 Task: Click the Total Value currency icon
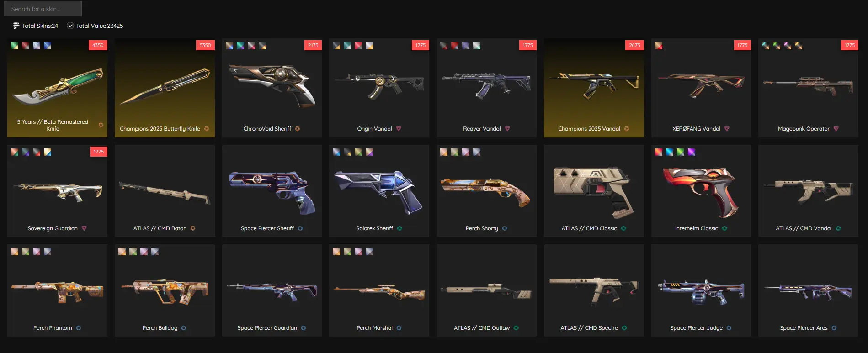(x=70, y=26)
